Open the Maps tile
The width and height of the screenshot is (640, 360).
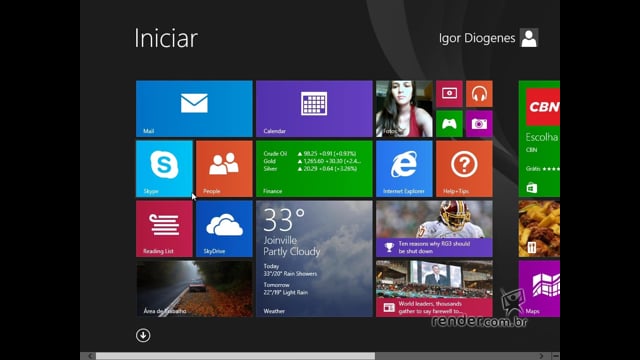click(539, 289)
